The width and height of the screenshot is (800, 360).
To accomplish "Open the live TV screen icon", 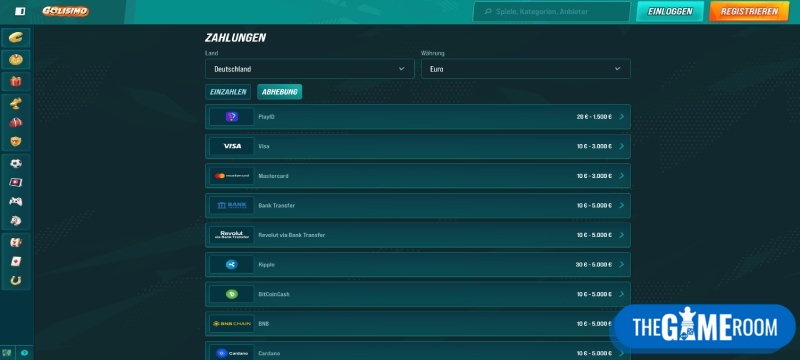I will pyautogui.click(x=16, y=182).
